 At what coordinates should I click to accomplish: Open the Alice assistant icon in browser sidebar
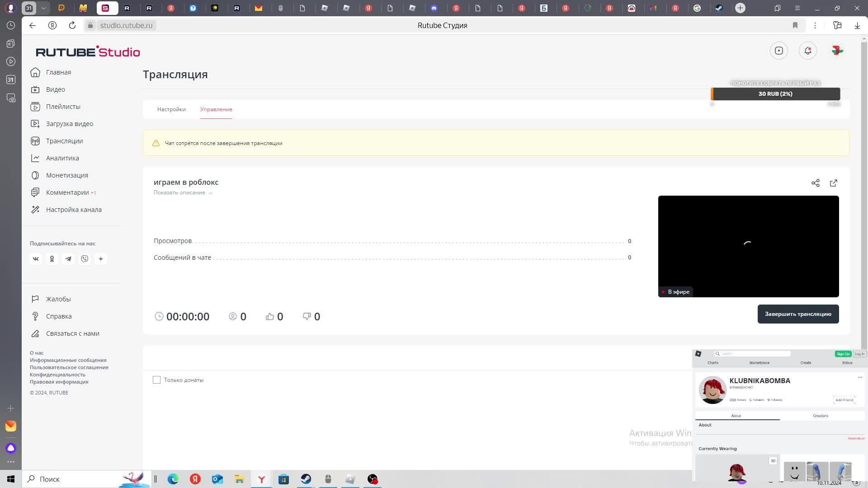click(11, 448)
